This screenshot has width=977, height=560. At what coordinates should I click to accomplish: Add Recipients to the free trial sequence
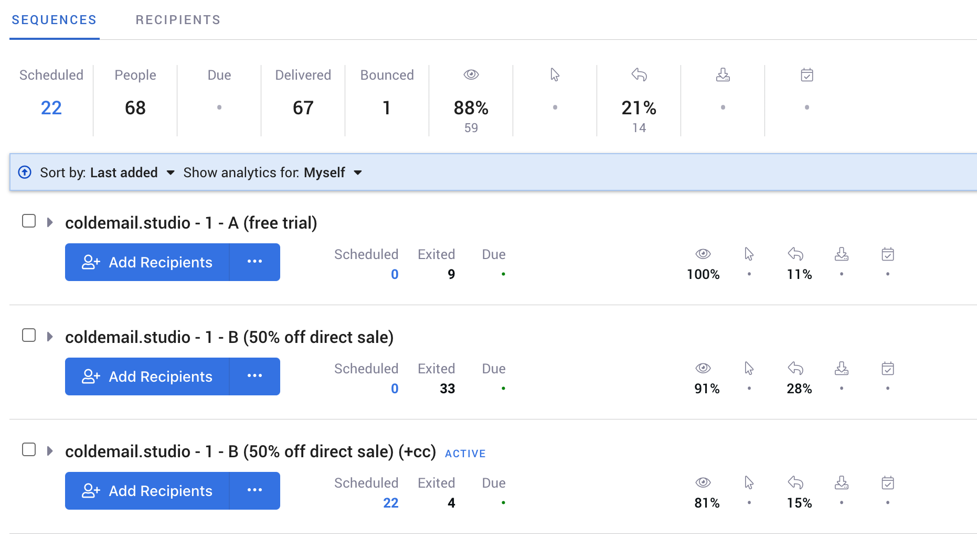(x=147, y=262)
